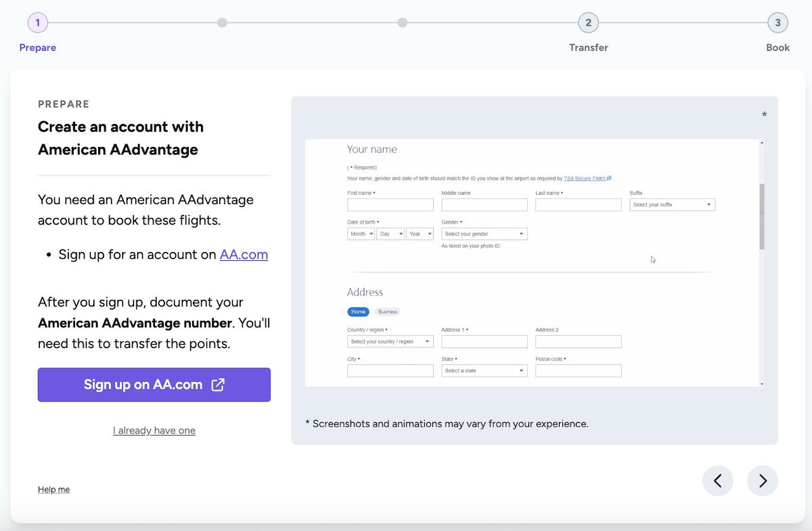Viewport: 812px width, 531px height.
Task: Click the 'I already have one' link
Action: tap(154, 431)
